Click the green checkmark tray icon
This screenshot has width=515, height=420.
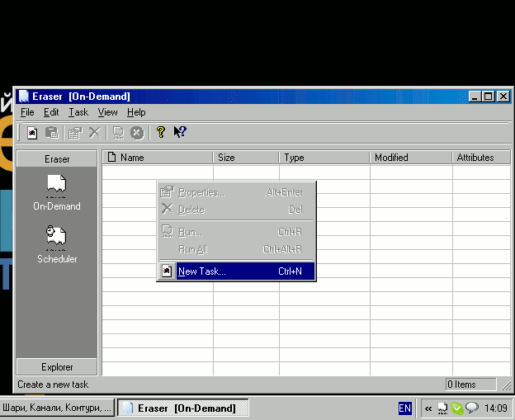pyautogui.click(x=457, y=408)
